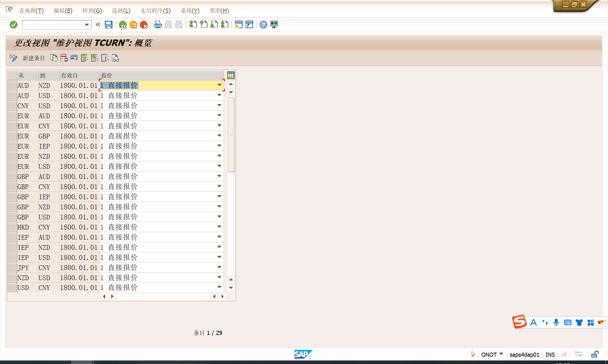Click the table's vertical scrollbar thumb
This screenshot has height=364, width=608.
point(231,135)
